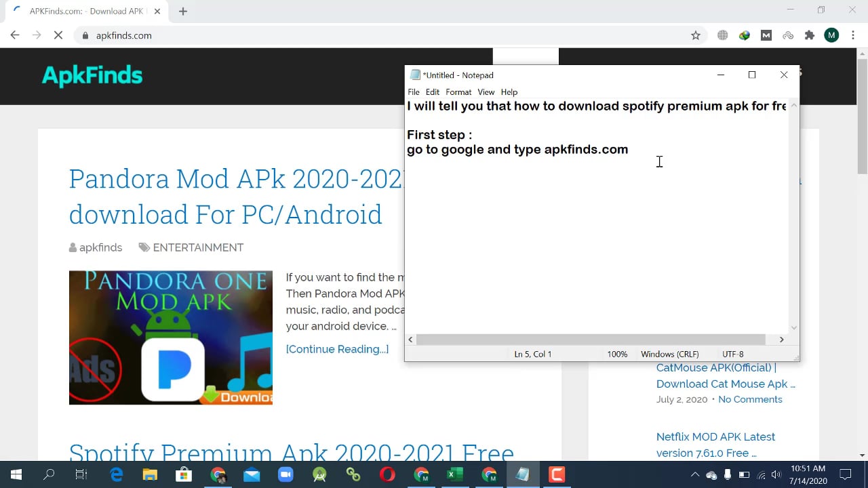The image size is (868, 488).
Task: Click Notepad's vertical scrollbar down arrow
Action: (x=794, y=327)
